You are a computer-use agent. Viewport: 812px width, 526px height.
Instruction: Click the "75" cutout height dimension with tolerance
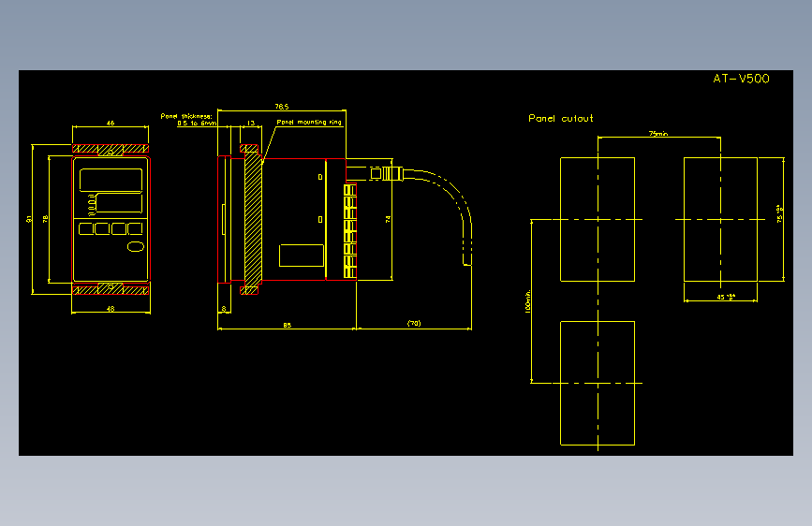click(779, 213)
